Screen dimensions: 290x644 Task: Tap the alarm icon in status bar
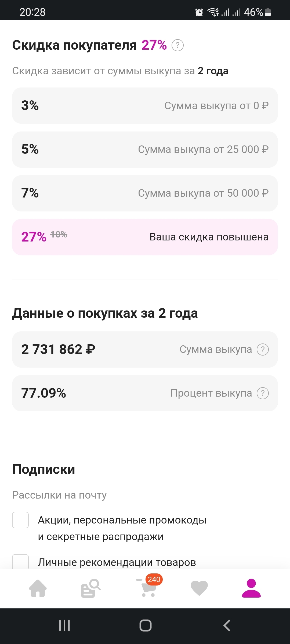point(199,12)
